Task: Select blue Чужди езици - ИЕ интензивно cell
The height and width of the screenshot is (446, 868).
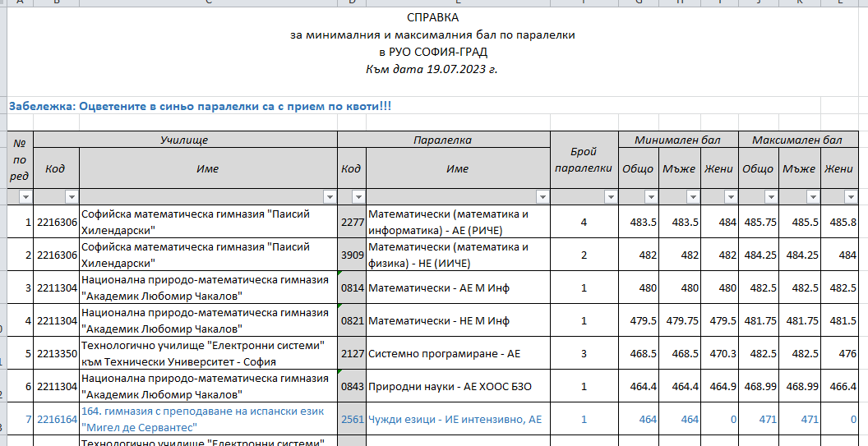Action: (x=455, y=419)
